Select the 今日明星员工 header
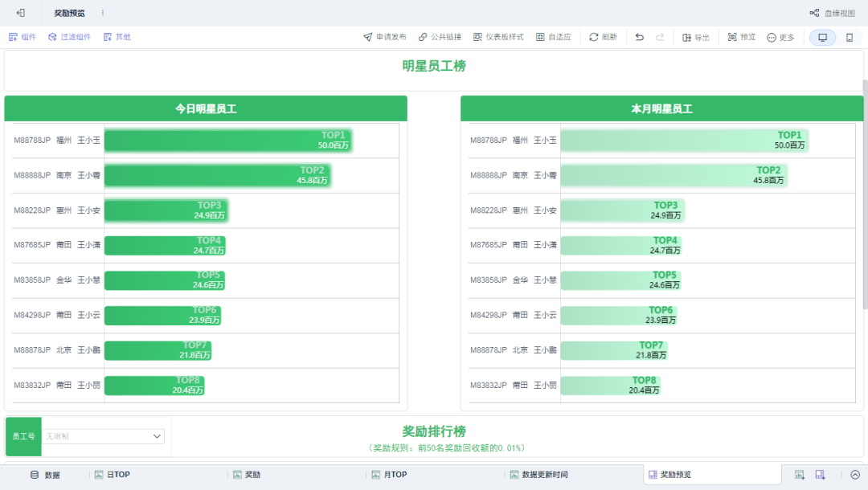This screenshot has width=868, height=490. 206,109
